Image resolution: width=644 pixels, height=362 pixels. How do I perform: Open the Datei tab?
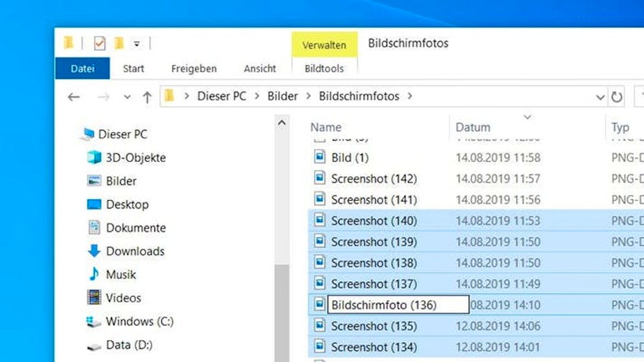[x=82, y=69]
